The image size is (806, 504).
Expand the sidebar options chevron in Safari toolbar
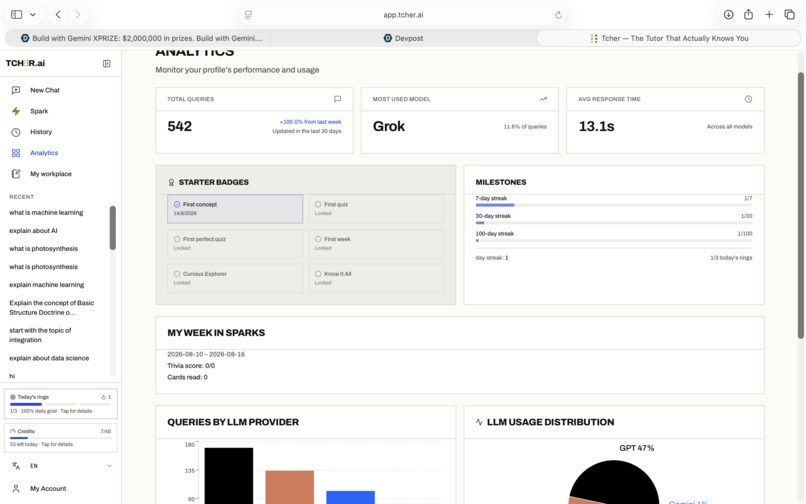pyautogui.click(x=33, y=14)
